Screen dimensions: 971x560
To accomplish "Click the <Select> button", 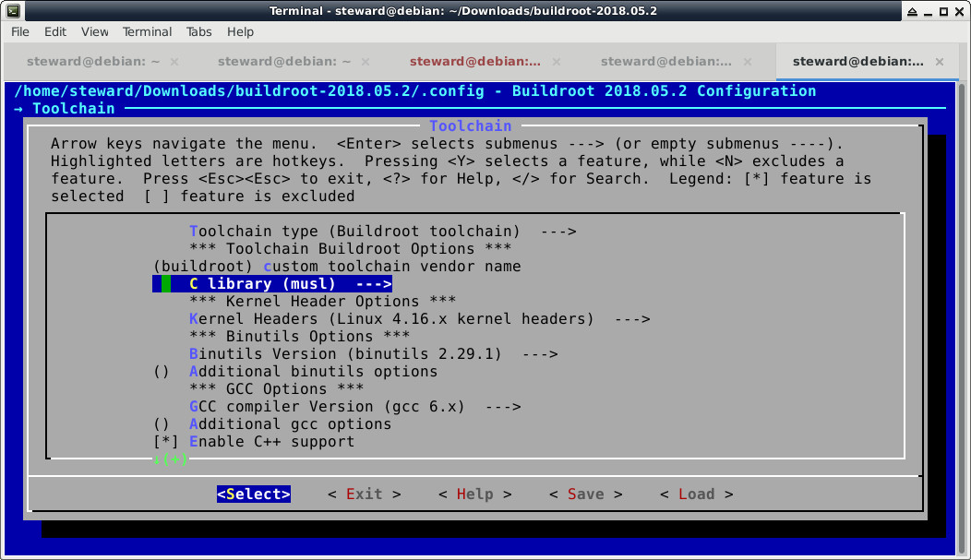I will [253, 494].
